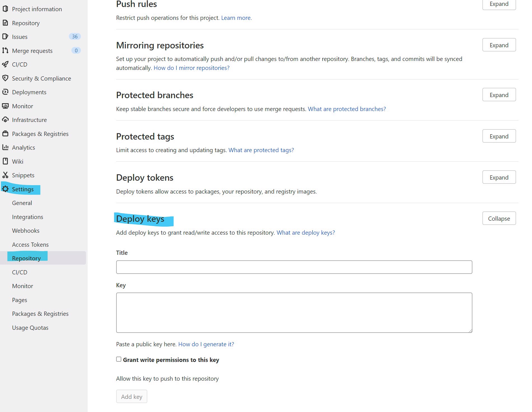The height and width of the screenshot is (412, 532).
Task: Select Pages under Settings
Action: click(20, 300)
